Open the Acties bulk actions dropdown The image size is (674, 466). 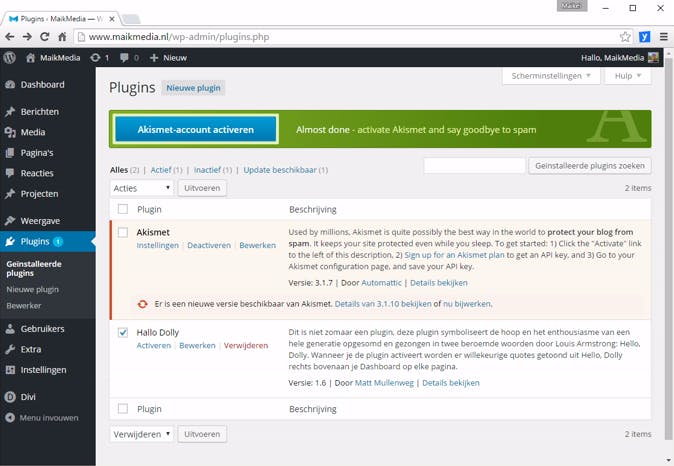pos(142,188)
